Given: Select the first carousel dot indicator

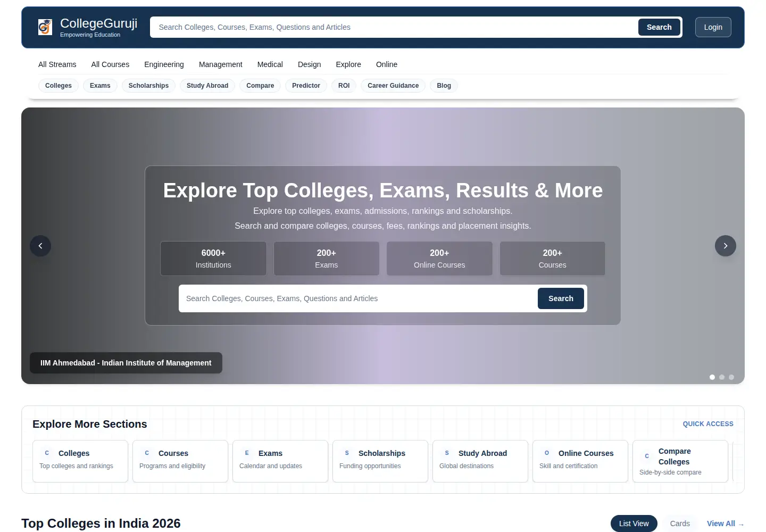Looking at the screenshot, I should 712,377.
